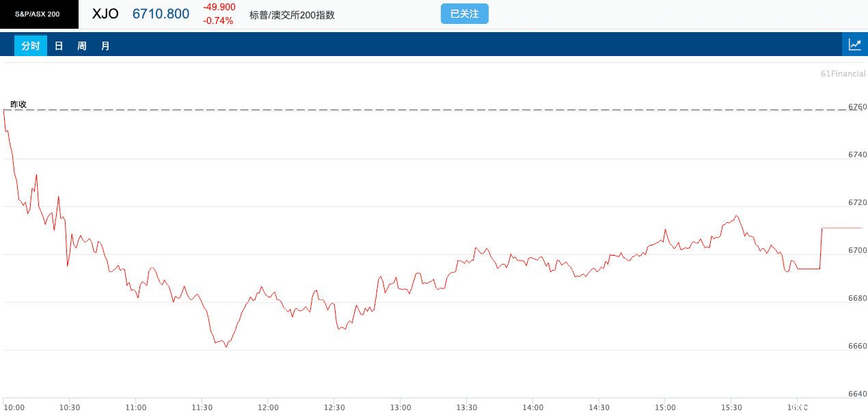Click the XJO ticker symbol

point(105,14)
